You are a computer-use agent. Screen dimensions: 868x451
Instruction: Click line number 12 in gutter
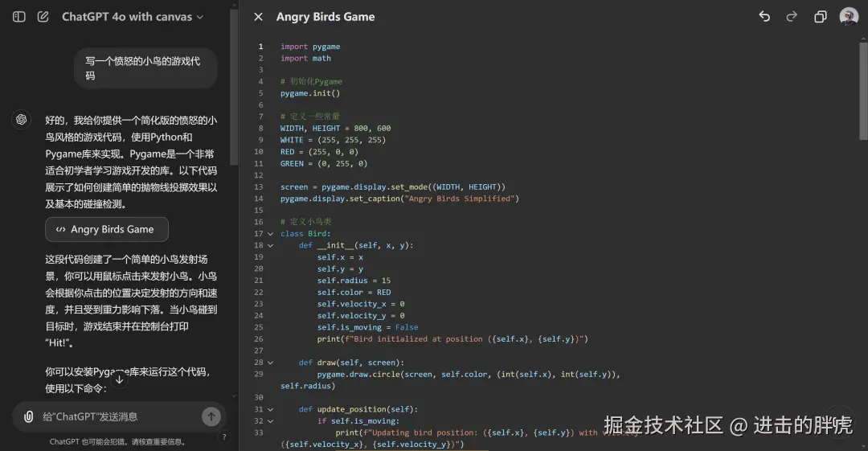pyautogui.click(x=259, y=175)
